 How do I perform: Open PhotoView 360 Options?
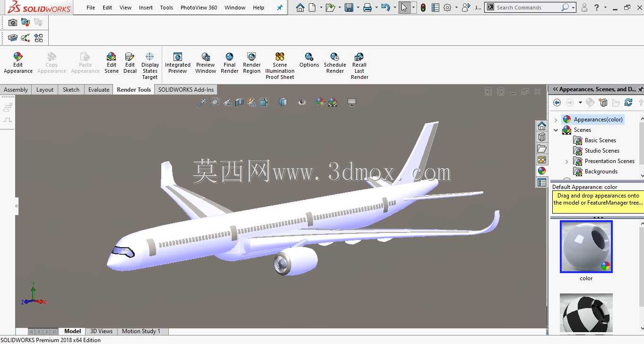[309, 60]
